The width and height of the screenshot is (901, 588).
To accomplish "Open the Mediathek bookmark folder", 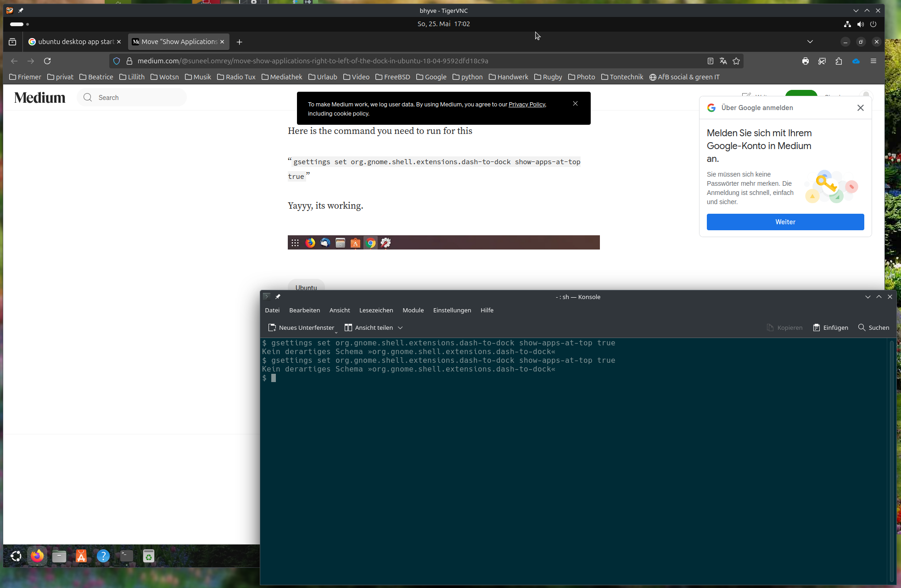I will coord(282,77).
